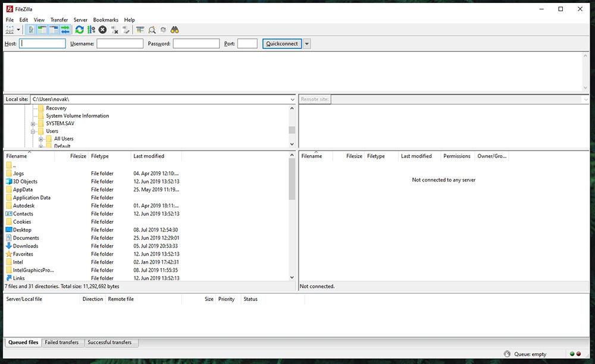
Task: Select the Links folder icon
Action: coord(9,278)
